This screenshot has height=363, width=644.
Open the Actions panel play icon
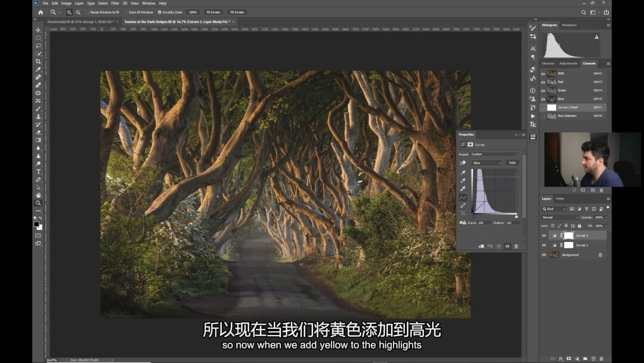532,116
